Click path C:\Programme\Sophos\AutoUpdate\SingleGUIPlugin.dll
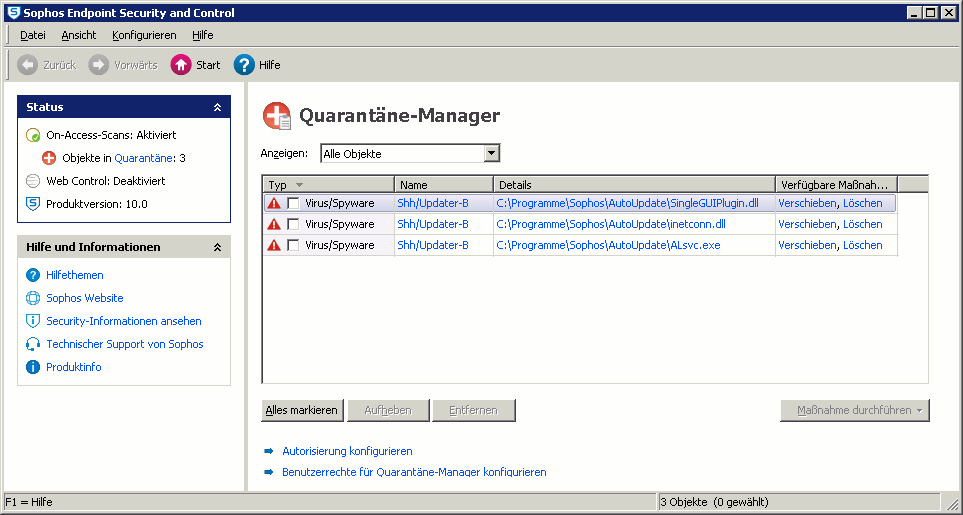963x515 pixels. pos(628,203)
